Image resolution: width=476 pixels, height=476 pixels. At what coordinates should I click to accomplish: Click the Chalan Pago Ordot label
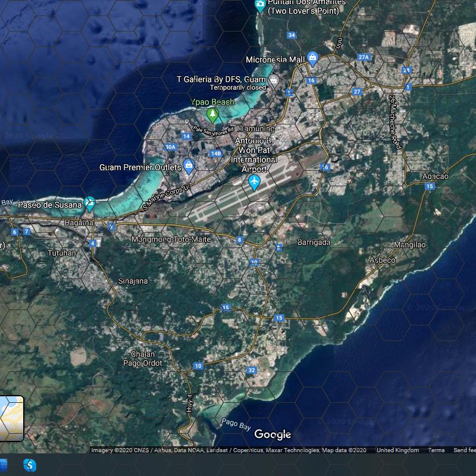143,359
